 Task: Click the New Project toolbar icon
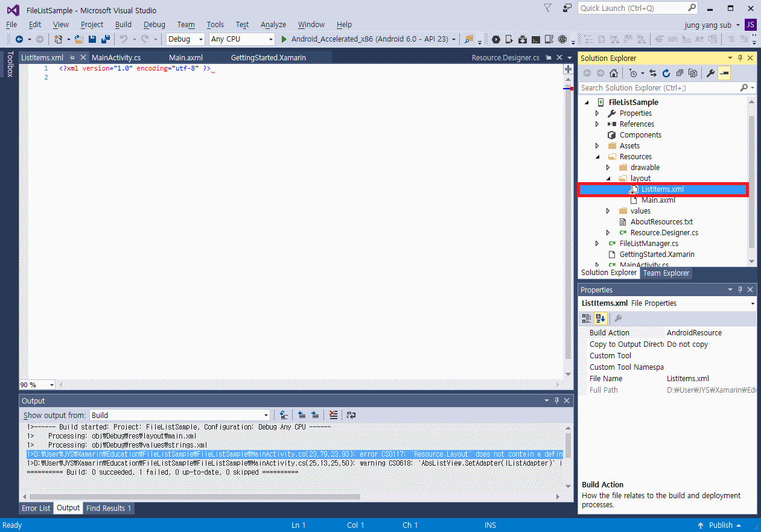pyautogui.click(x=59, y=39)
